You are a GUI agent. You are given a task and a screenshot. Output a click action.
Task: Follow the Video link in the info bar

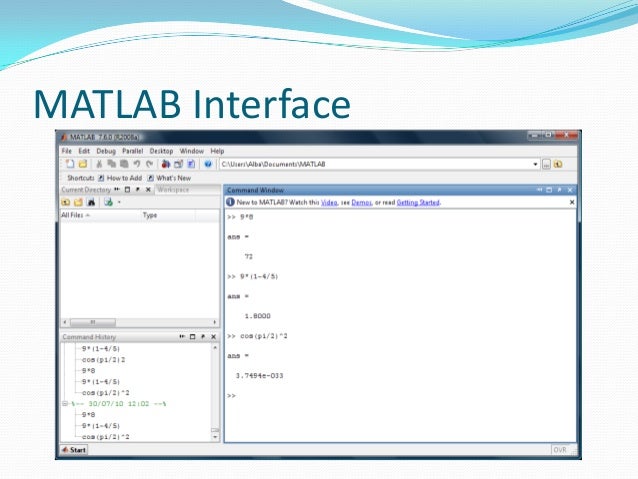click(x=329, y=202)
